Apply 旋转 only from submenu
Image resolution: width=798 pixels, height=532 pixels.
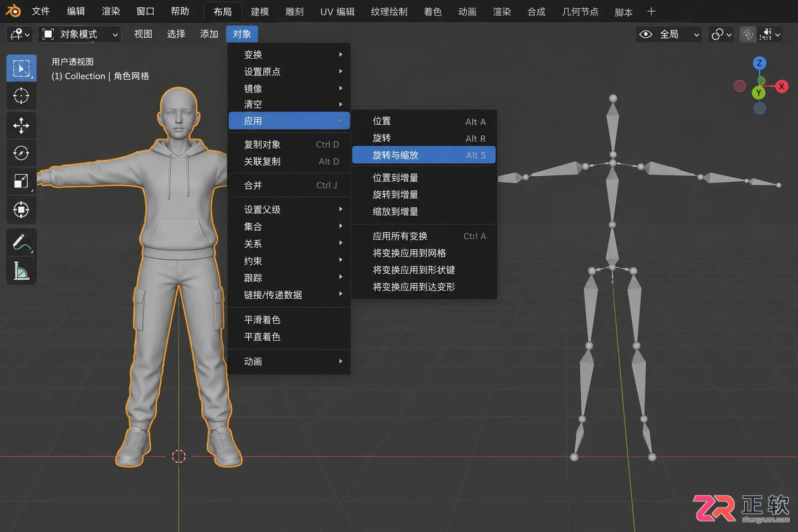424,138
